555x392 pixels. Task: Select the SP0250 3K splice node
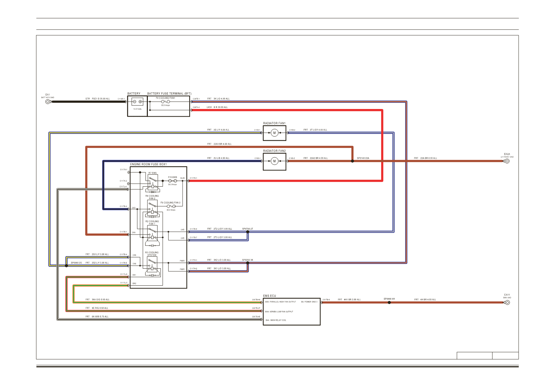pyautogui.click(x=248, y=263)
